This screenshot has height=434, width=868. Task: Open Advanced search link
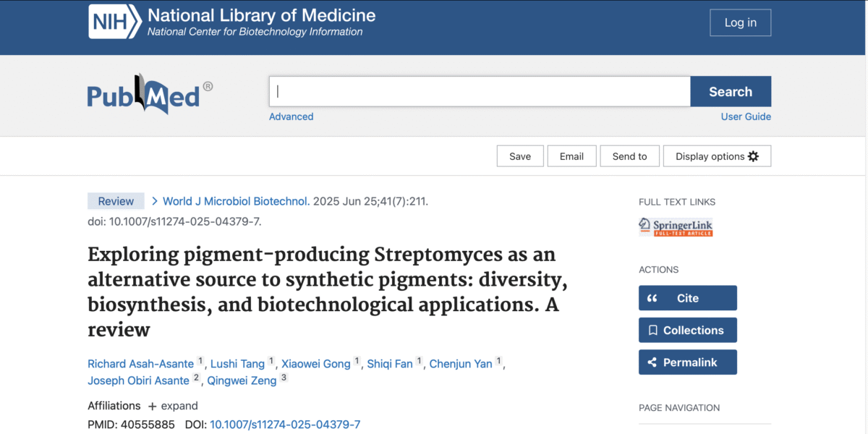291,116
